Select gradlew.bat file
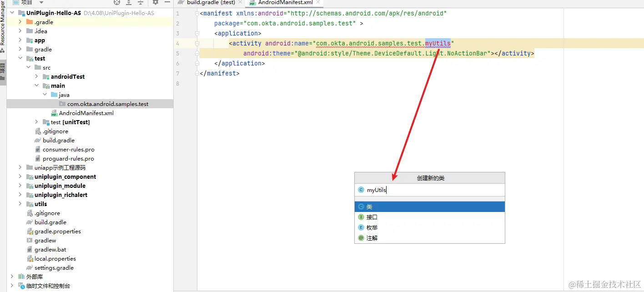This screenshot has height=292, width=644. (50, 249)
